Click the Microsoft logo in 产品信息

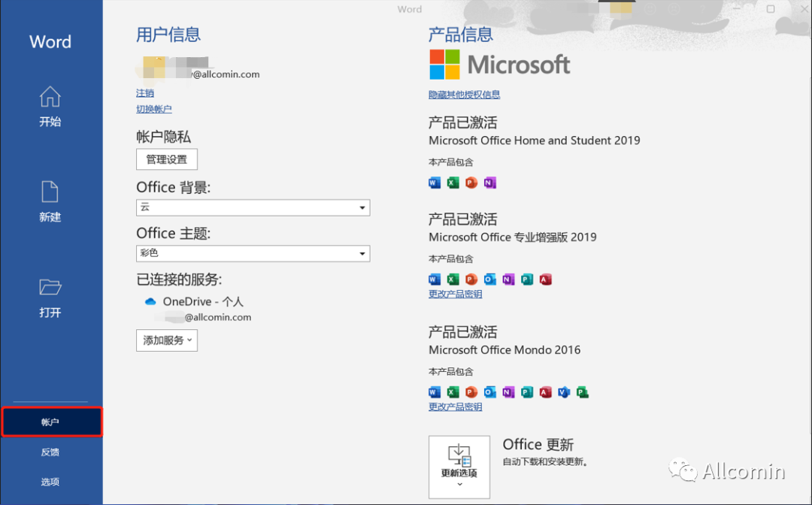click(499, 65)
